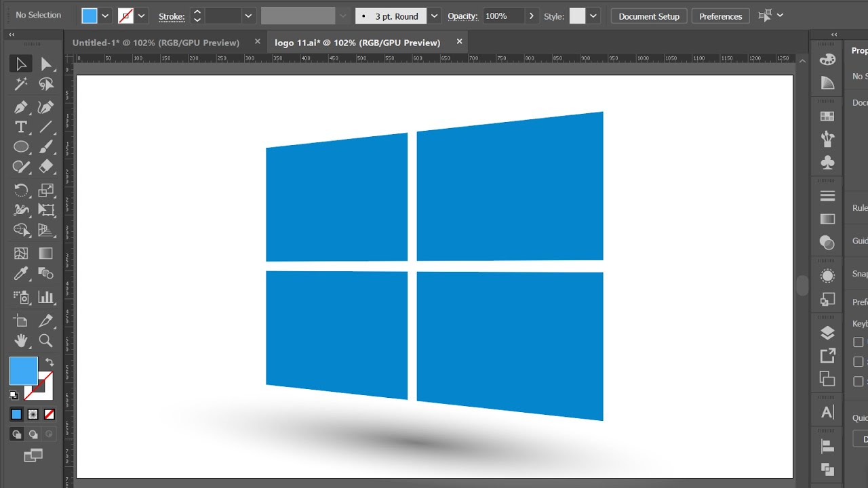Select the Line Segment tool

pos(46,127)
